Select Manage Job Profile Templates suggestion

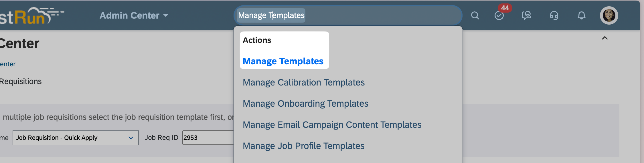pyautogui.click(x=304, y=146)
